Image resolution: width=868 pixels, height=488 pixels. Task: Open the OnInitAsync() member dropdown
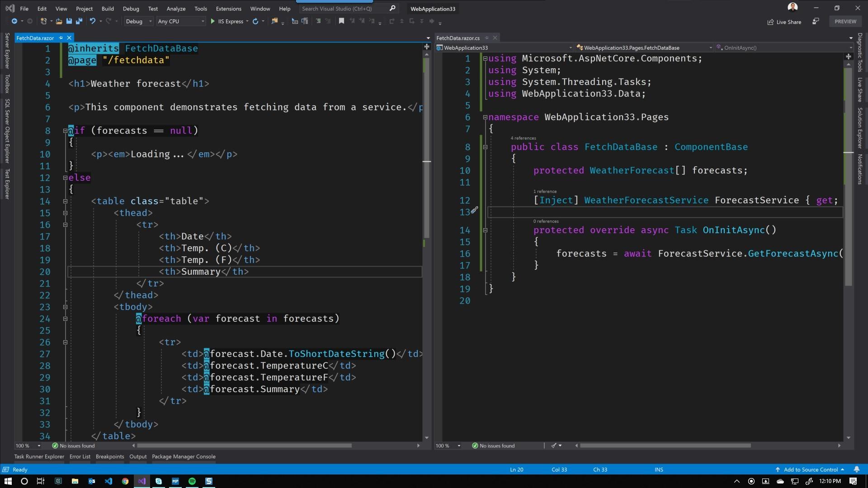click(784, 47)
